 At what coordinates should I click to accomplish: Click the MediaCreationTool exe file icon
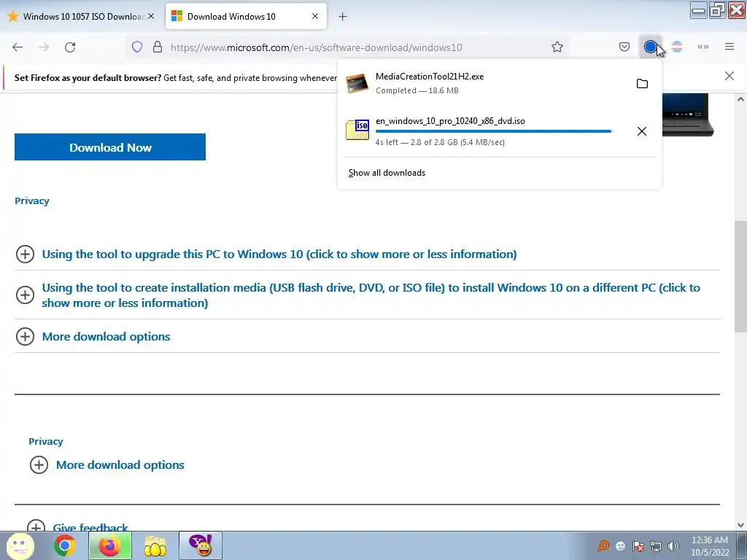click(357, 83)
